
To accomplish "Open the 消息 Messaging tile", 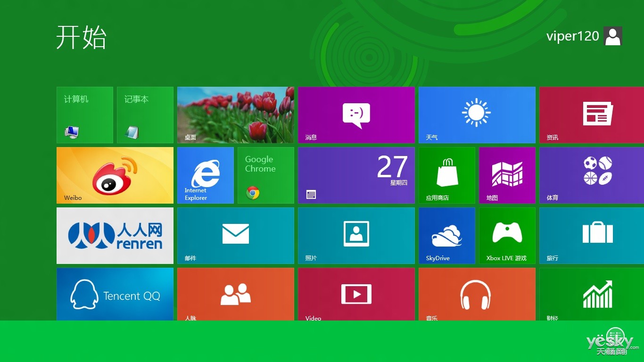I will click(356, 115).
